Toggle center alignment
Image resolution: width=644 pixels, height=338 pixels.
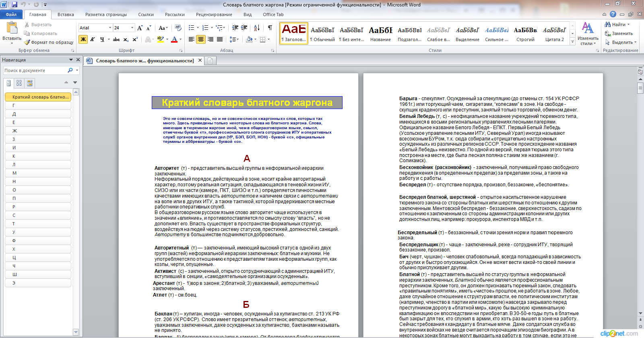(201, 39)
